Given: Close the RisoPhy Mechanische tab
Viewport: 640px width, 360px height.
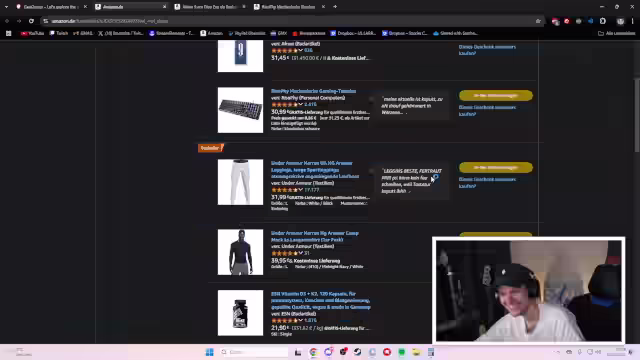Looking at the screenshot, I should pyautogui.click(x=323, y=7).
